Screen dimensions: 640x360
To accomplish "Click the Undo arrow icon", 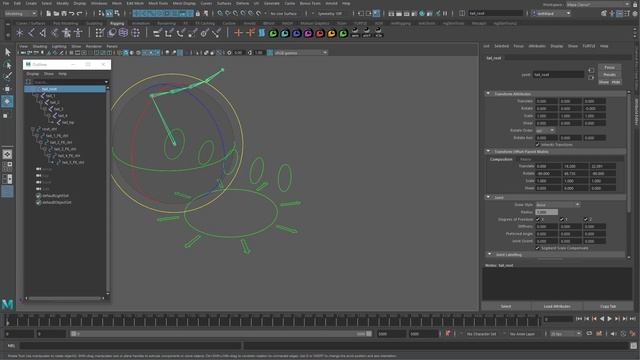I will (72, 13).
